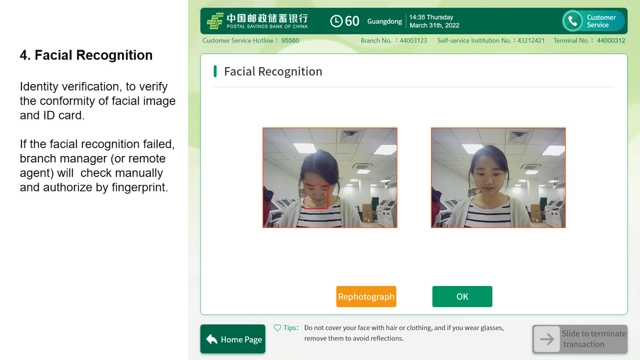Click the Guangdong region label
The height and width of the screenshot is (360, 640).
(384, 21)
